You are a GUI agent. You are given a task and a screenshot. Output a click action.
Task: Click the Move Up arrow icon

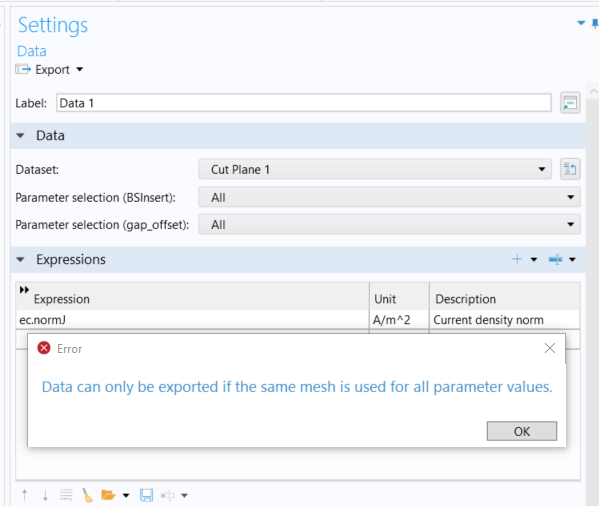coord(25,495)
